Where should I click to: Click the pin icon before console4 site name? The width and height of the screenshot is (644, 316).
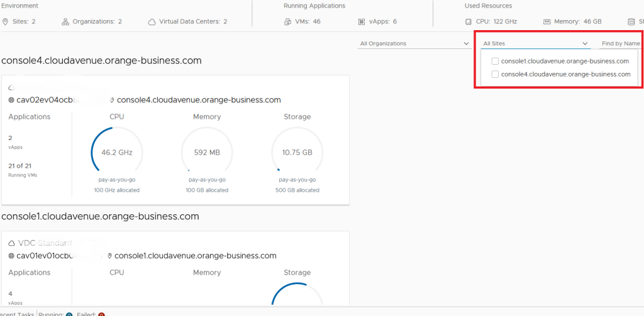(x=111, y=100)
